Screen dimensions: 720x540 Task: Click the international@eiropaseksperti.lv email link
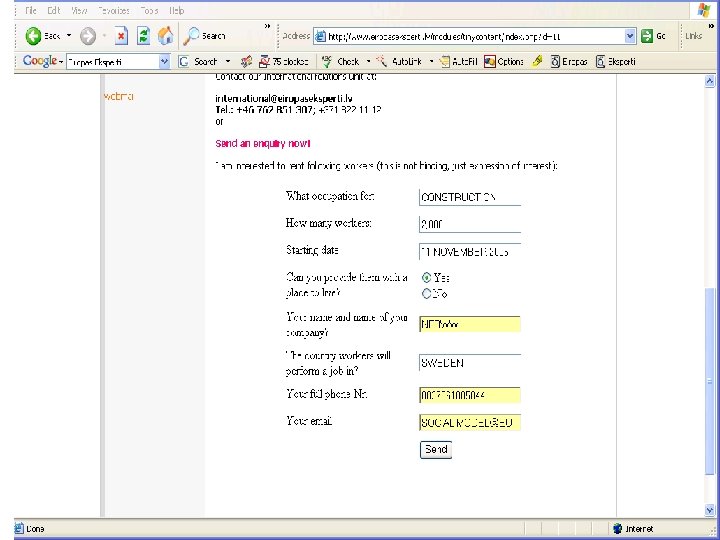click(x=284, y=98)
